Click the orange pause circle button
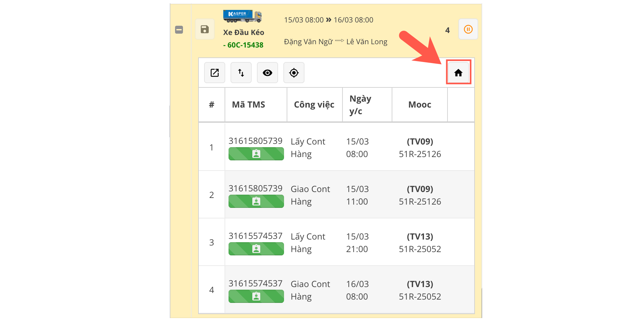The width and height of the screenshot is (644, 324). (x=468, y=29)
